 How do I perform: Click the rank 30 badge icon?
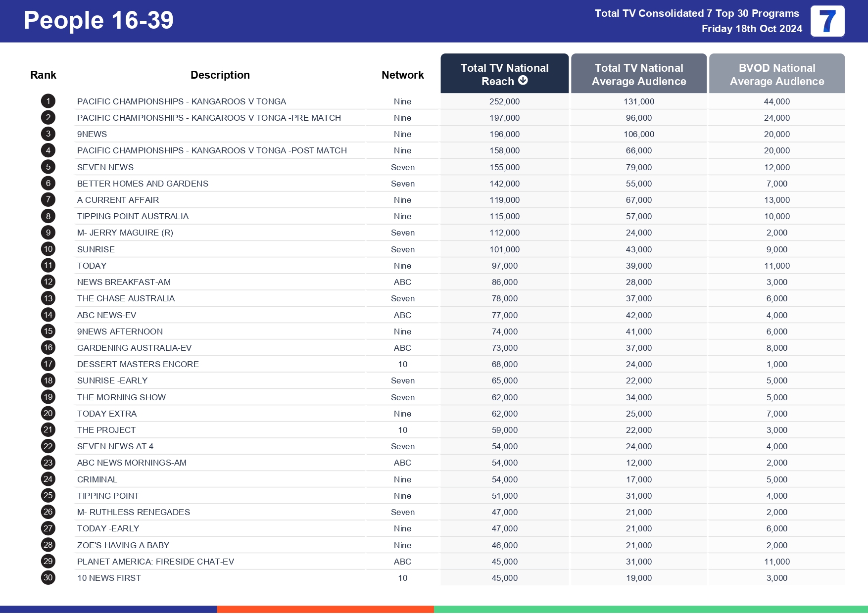[48, 577]
